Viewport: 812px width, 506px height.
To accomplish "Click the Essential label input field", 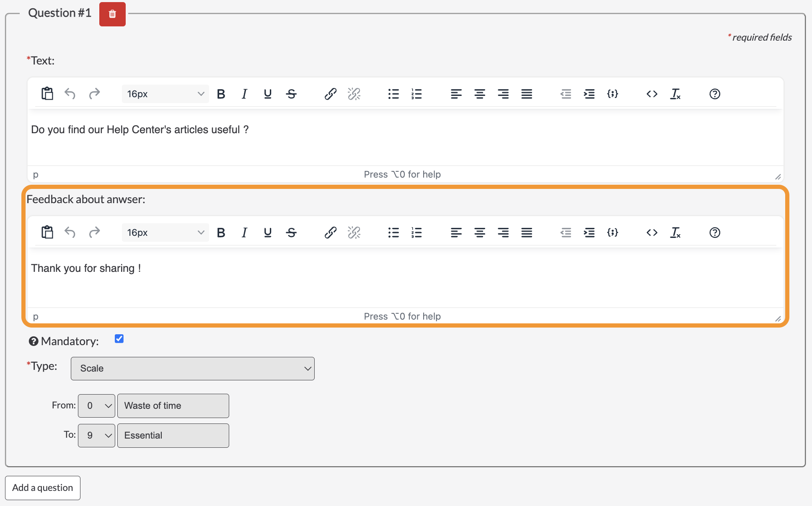I will tap(173, 436).
